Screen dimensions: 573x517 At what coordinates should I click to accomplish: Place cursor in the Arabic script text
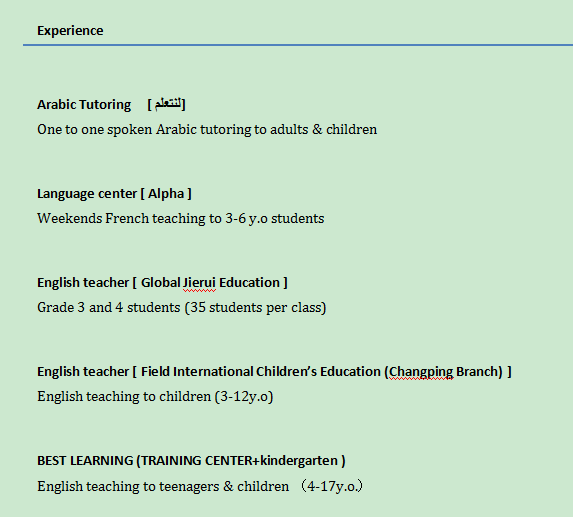coord(167,104)
